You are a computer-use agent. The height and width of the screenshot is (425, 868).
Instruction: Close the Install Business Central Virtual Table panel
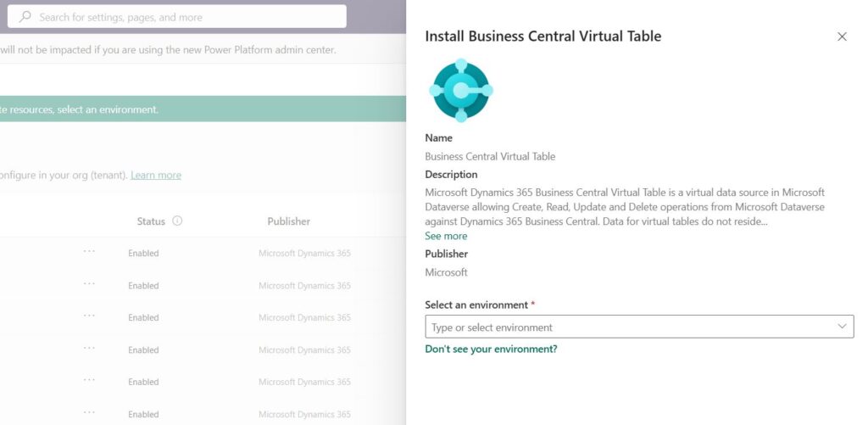click(842, 36)
